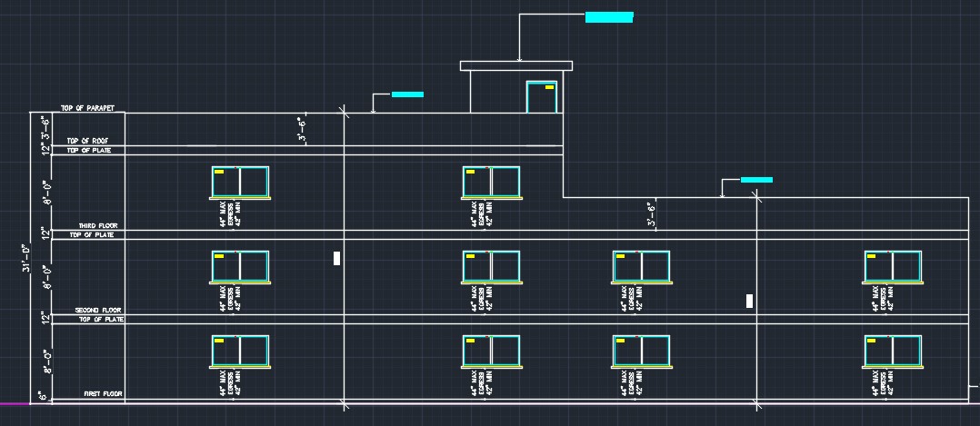Screen dimensions: 980x426
Task: Select the penthouse roof slab rectangle
Action: [x=516, y=65]
